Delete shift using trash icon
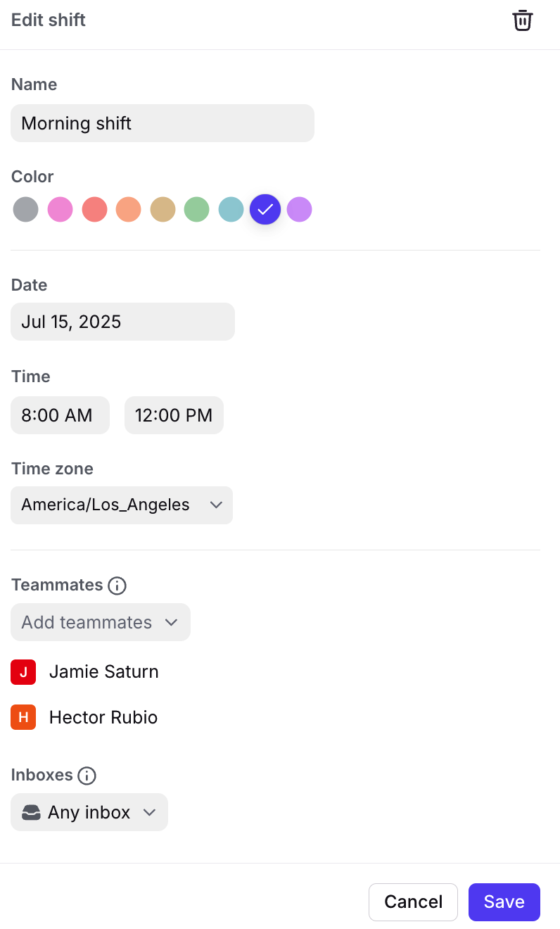The image size is (560, 929). coord(522,20)
